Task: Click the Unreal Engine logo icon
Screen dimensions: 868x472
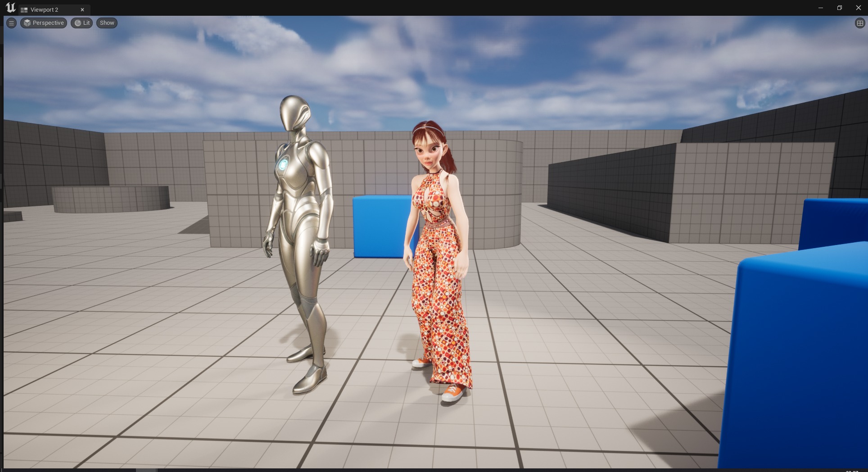Action: 10,8
